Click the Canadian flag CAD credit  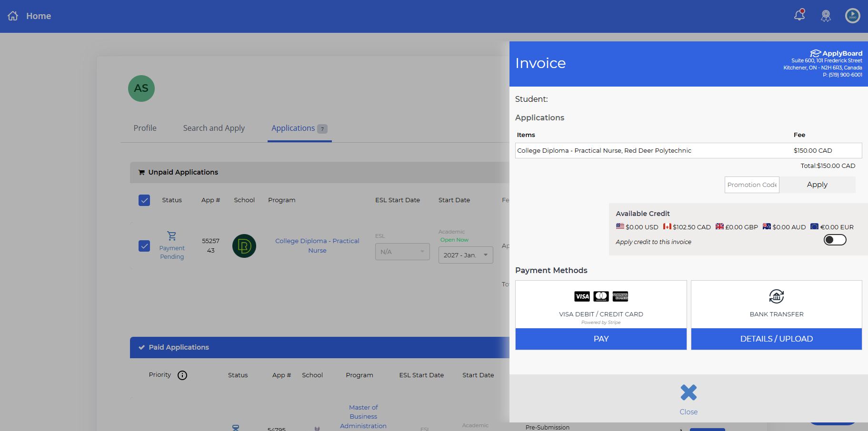tap(667, 226)
